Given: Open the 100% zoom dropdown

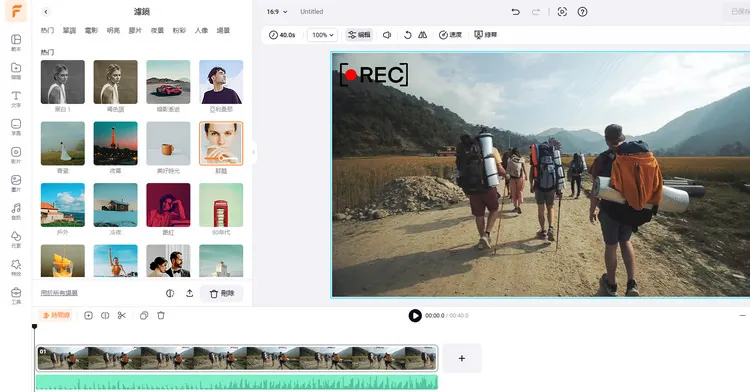Looking at the screenshot, I should [322, 35].
